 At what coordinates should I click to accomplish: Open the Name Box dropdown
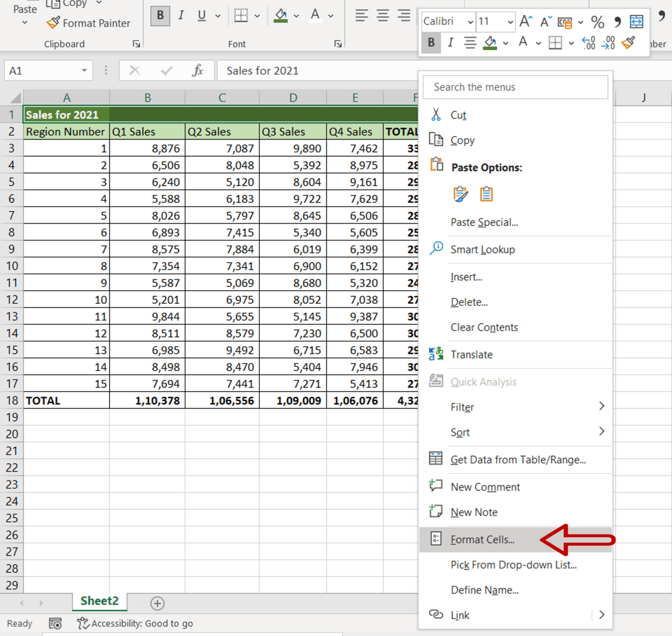tap(84, 70)
